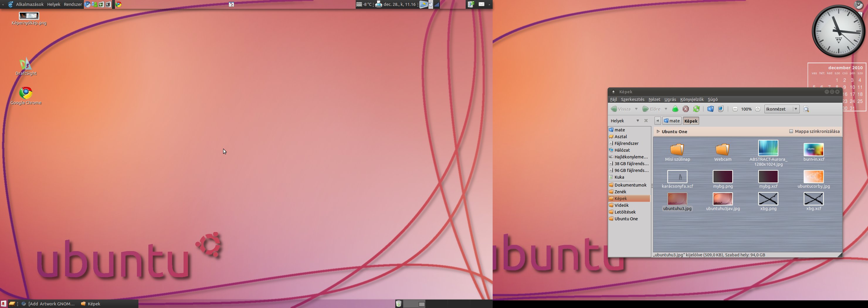Select Hálózat in the places sidebar

[629, 150]
